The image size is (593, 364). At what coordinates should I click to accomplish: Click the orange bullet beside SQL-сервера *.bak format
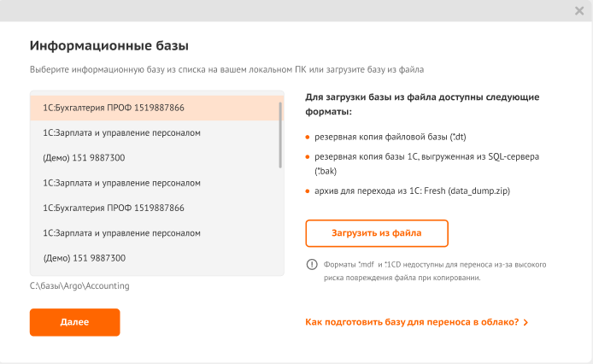[x=308, y=156]
